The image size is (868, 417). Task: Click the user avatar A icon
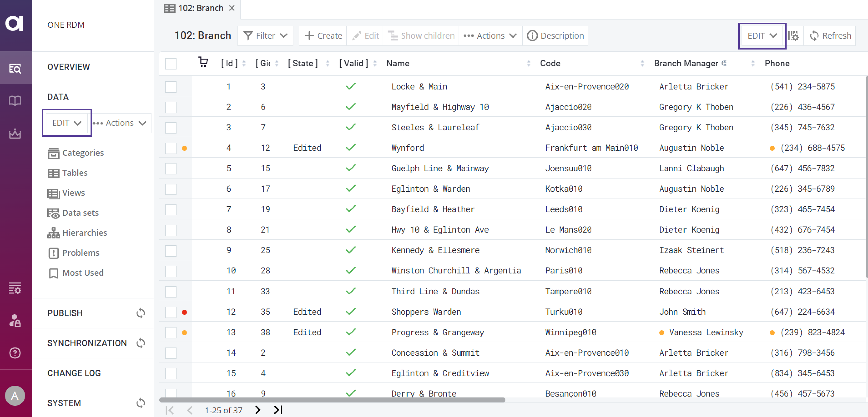pyautogui.click(x=15, y=396)
